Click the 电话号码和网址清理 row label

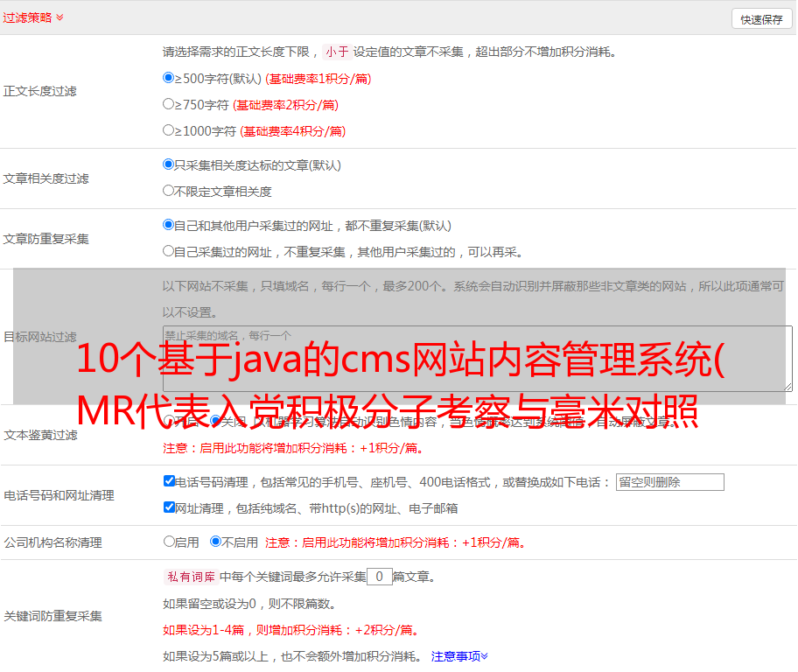pyautogui.click(x=59, y=495)
